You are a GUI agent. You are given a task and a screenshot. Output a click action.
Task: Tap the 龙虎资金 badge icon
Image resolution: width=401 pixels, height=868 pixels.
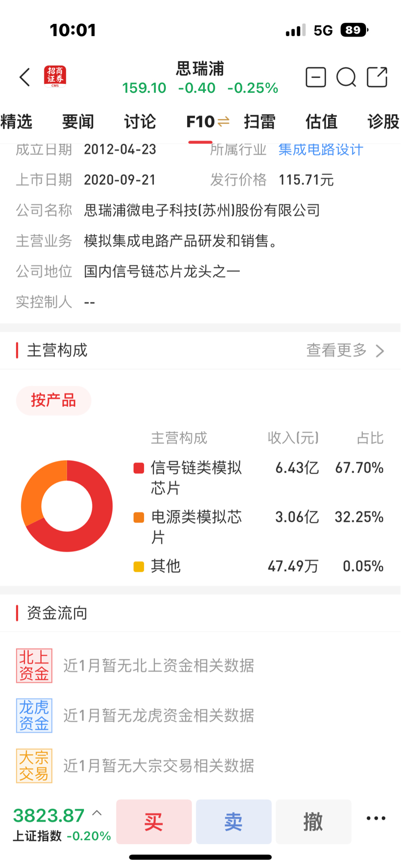click(34, 716)
